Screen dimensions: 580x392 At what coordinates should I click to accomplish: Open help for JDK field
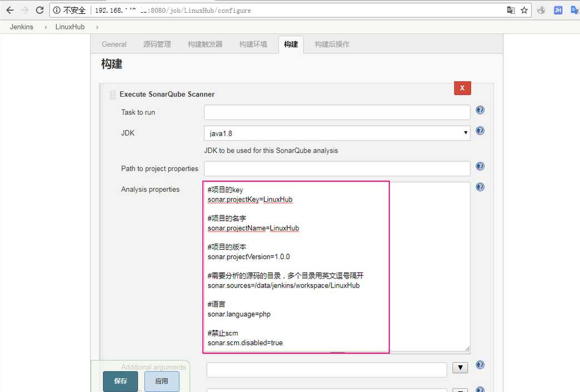[480, 131]
